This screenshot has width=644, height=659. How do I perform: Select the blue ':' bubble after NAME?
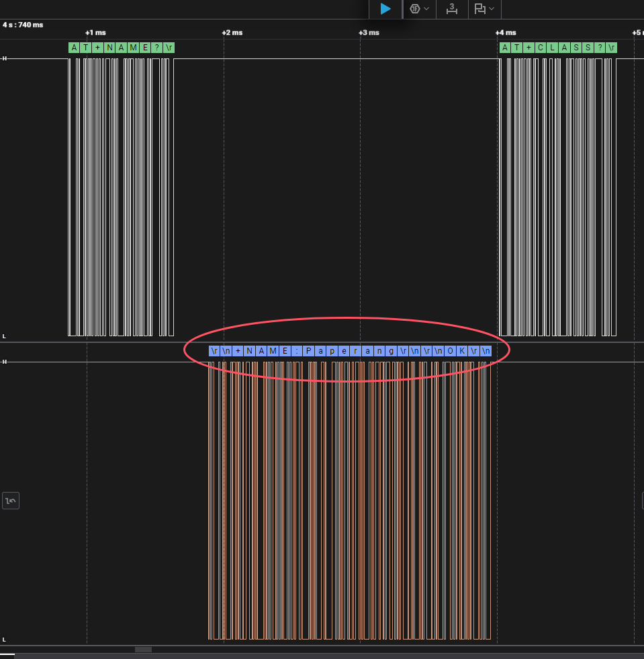coord(296,351)
